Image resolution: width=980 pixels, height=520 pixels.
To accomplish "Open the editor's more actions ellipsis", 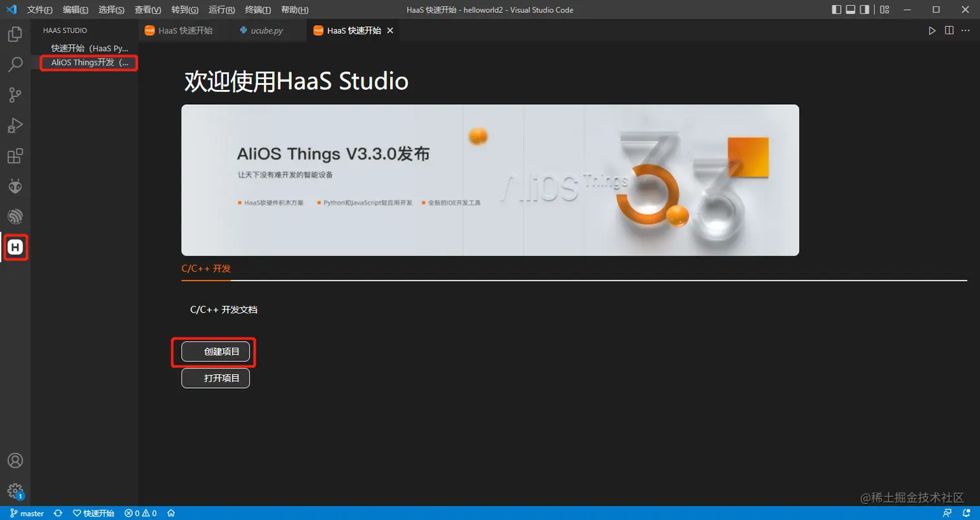I will point(966,30).
